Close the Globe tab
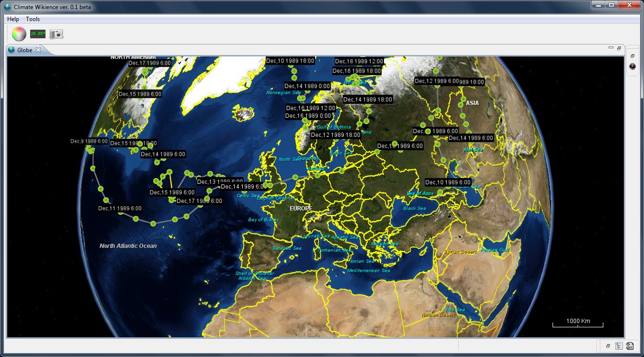Image resolution: width=644 pixels, height=357 pixels. (39, 50)
